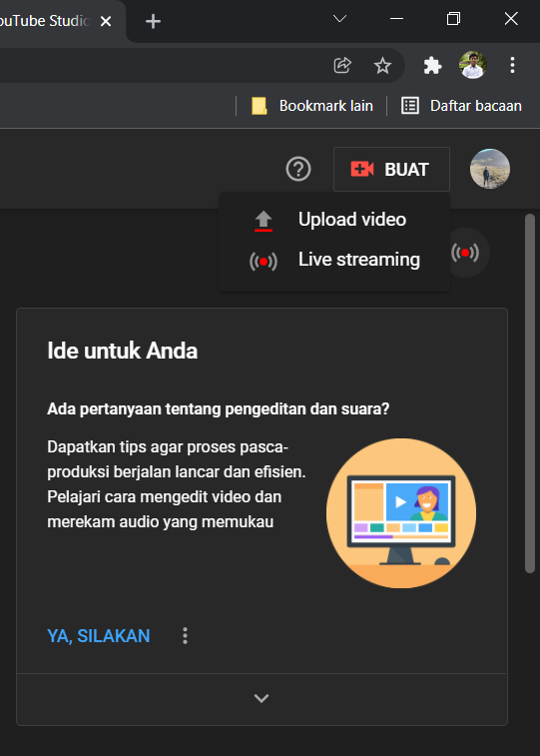Open the Bookmark lain folder
Image resolution: width=540 pixels, height=756 pixels.
pos(312,106)
